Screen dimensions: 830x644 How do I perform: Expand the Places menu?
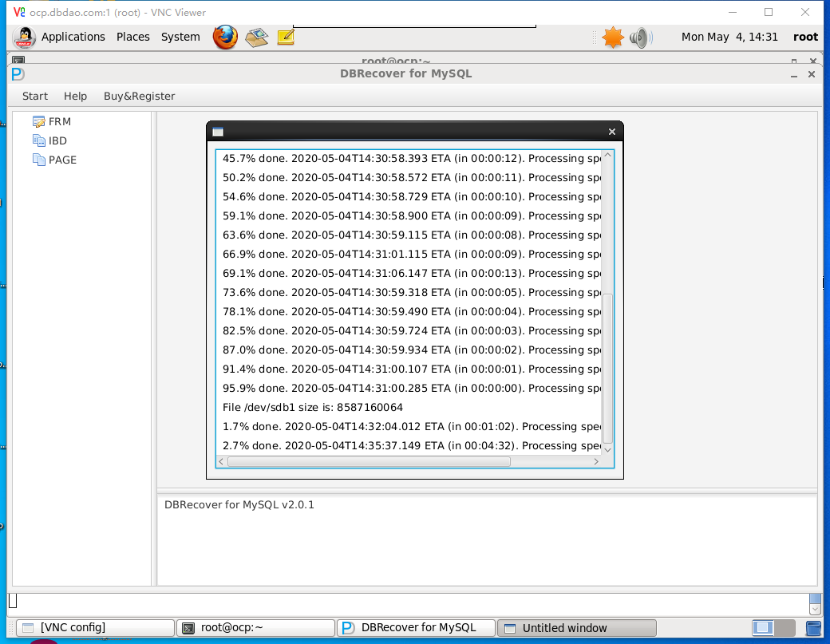coord(132,37)
